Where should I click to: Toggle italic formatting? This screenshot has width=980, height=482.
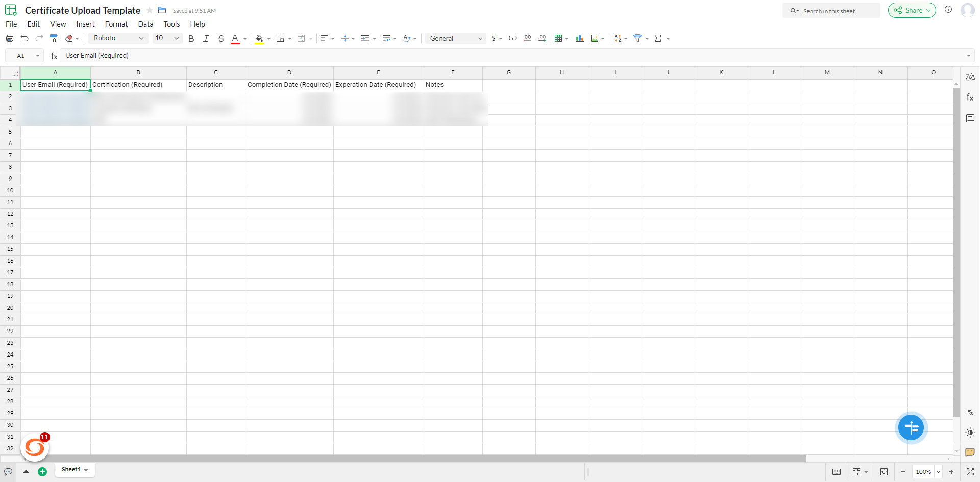(x=206, y=38)
